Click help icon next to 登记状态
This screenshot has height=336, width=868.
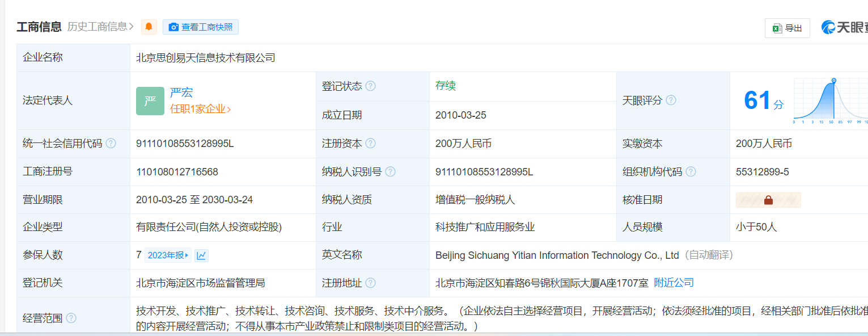370,86
